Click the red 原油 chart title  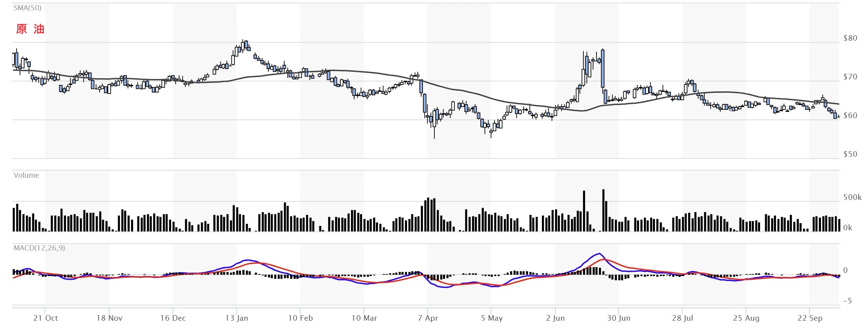point(30,29)
